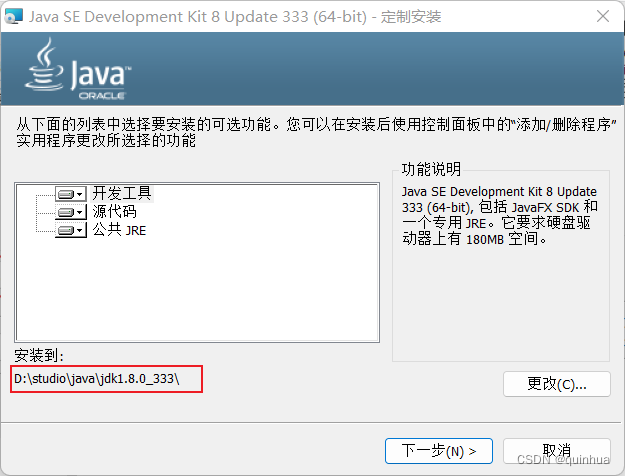Screen dimensions: 625x476
Task: Click the Java coffee cup logo
Action: [x=44, y=64]
